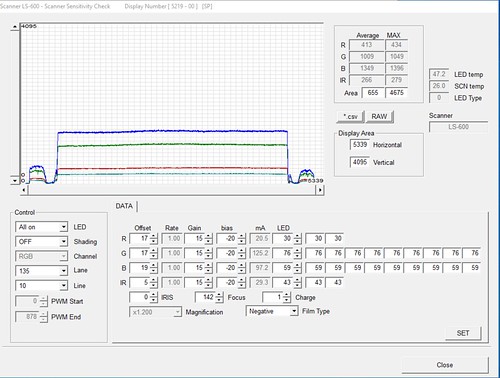Click the IR Gain stepper arrows
500x378 pixels.
pyautogui.click(x=208, y=283)
